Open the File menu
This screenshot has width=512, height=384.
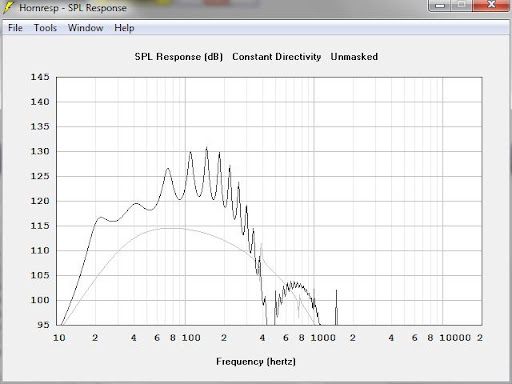click(15, 28)
